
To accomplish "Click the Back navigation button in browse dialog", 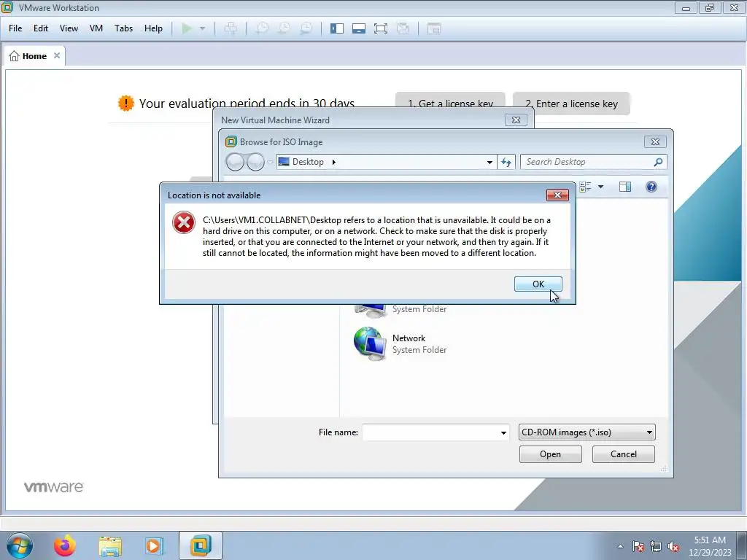I will tap(235, 162).
